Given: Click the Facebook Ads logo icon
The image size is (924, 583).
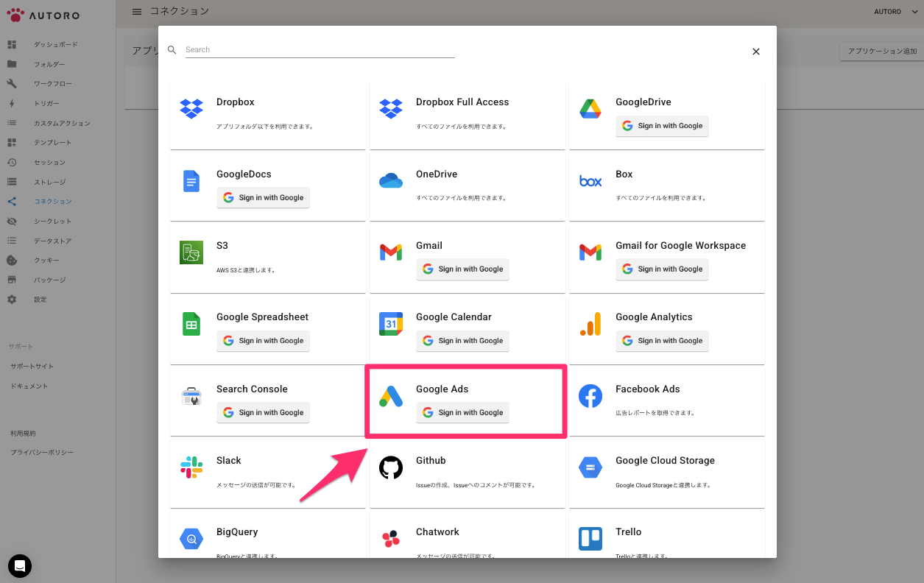Looking at the screenshot, I should 590,396.
